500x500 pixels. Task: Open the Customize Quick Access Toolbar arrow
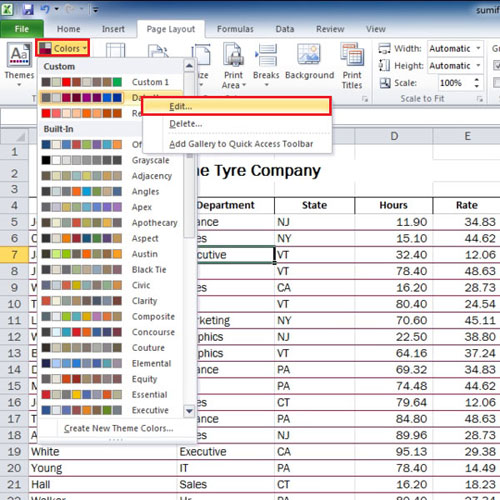95,10
